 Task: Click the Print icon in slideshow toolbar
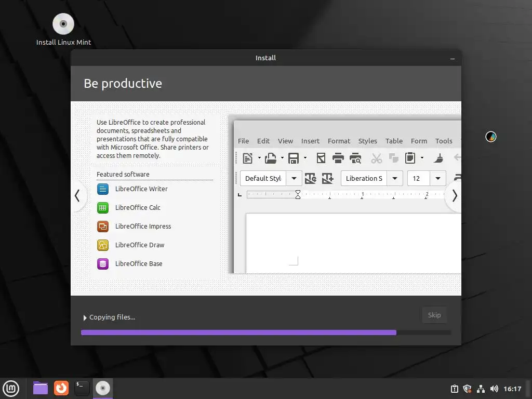338,158
